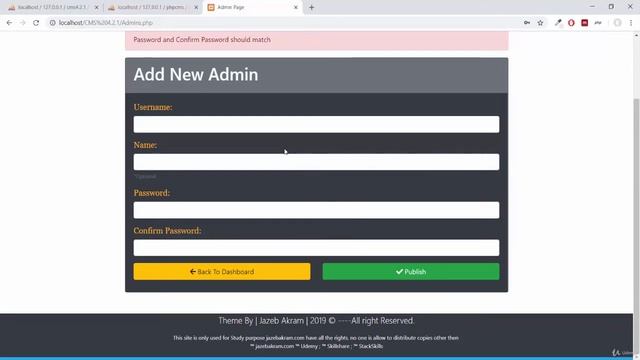Viewport: 640px width, 360px height.
Task: Click the Username: label
Action: [153, 107]
